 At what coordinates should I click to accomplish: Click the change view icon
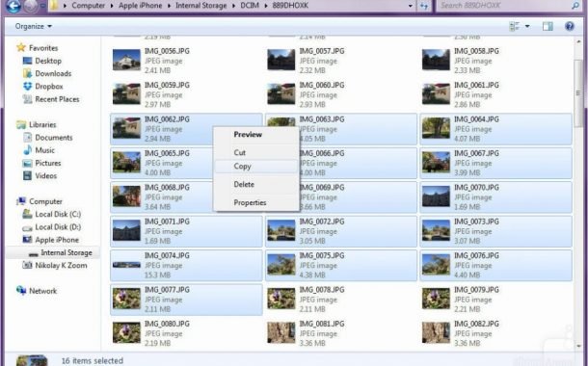tap(515, 26)
